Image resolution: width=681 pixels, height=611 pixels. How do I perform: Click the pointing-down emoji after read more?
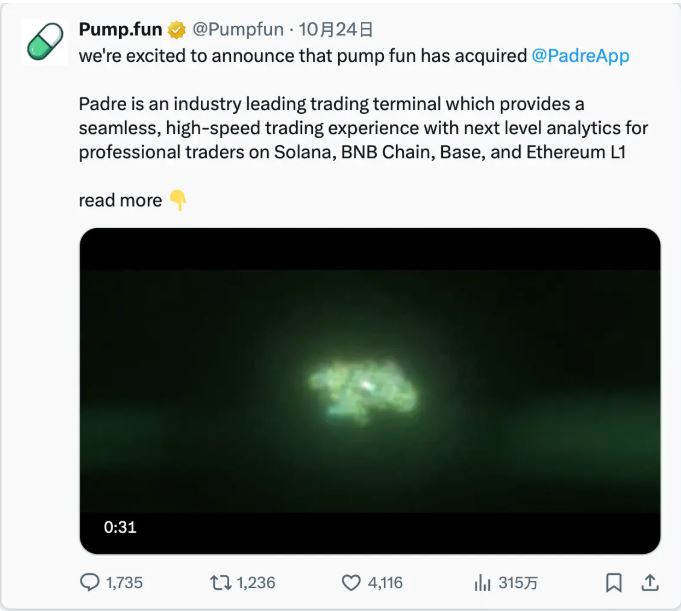point(178,200)
